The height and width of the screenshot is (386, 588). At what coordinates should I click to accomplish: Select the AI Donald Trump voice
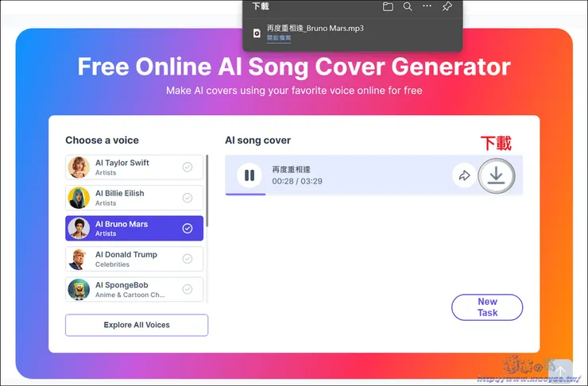coord(134,259)
